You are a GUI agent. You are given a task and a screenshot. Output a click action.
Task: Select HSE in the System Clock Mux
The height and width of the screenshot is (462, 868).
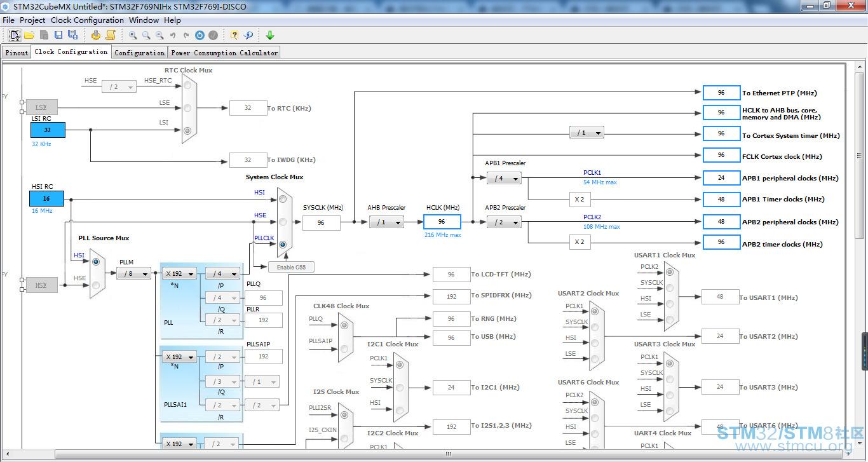tap(283, 222)
